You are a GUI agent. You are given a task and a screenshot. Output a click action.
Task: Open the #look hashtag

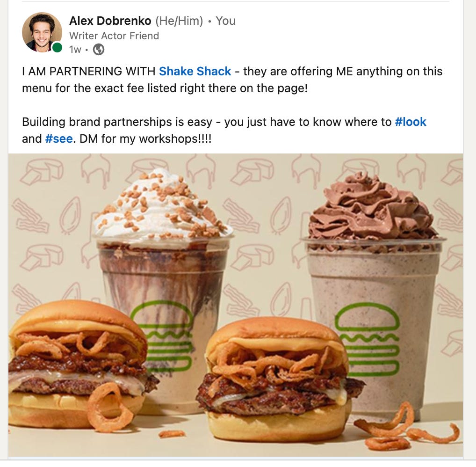tap(411, 122)
